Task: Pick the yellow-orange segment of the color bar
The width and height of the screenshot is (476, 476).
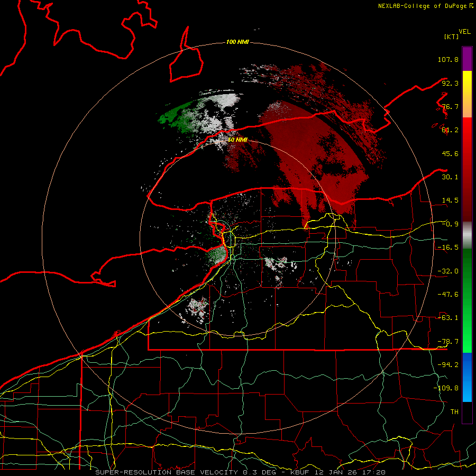Action: click(x=467, y=94)
